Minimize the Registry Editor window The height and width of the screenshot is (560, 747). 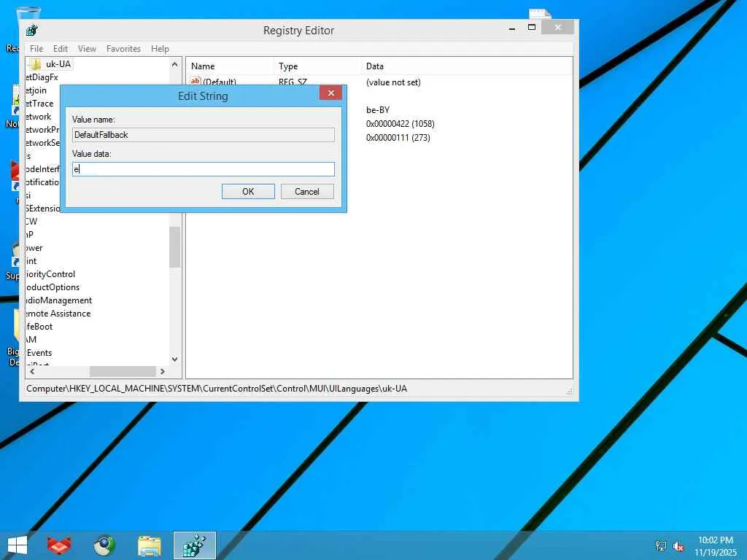point(512,28)
